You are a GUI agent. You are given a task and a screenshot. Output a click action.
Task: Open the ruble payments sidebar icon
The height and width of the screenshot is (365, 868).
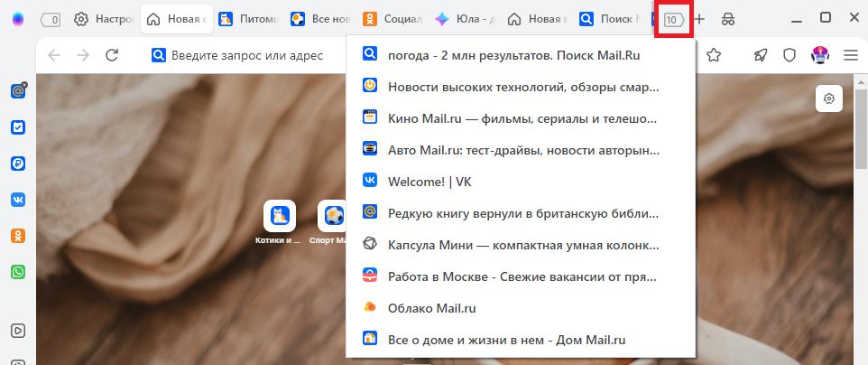click(18, 164)
